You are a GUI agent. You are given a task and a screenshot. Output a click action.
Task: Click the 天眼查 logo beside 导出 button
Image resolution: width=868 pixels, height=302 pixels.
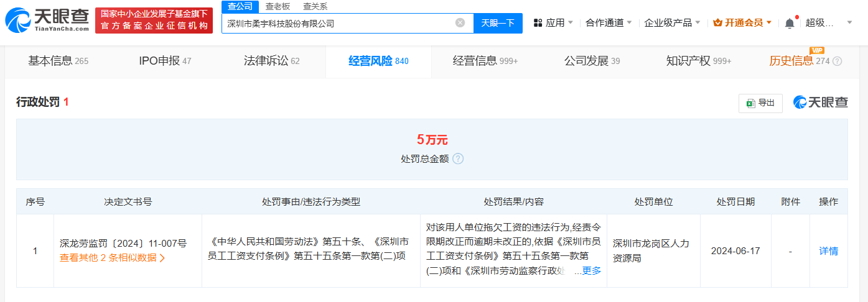(820, 103)
